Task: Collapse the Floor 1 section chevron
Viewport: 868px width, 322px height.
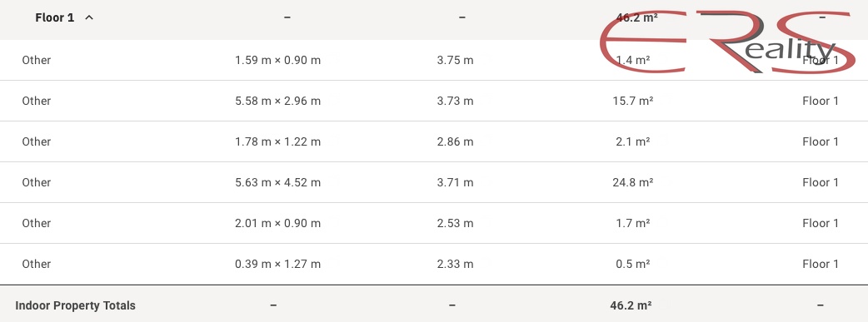Action: click(89, 17)
